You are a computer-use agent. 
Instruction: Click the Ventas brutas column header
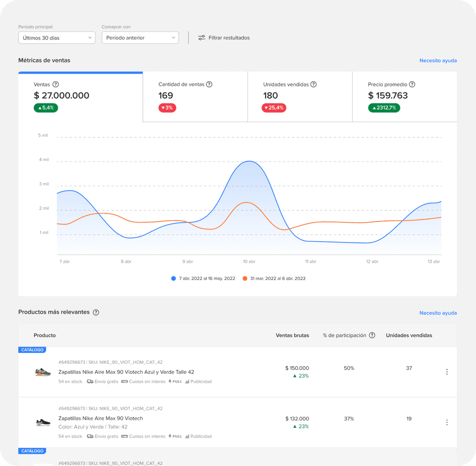[x=292, y=335]
